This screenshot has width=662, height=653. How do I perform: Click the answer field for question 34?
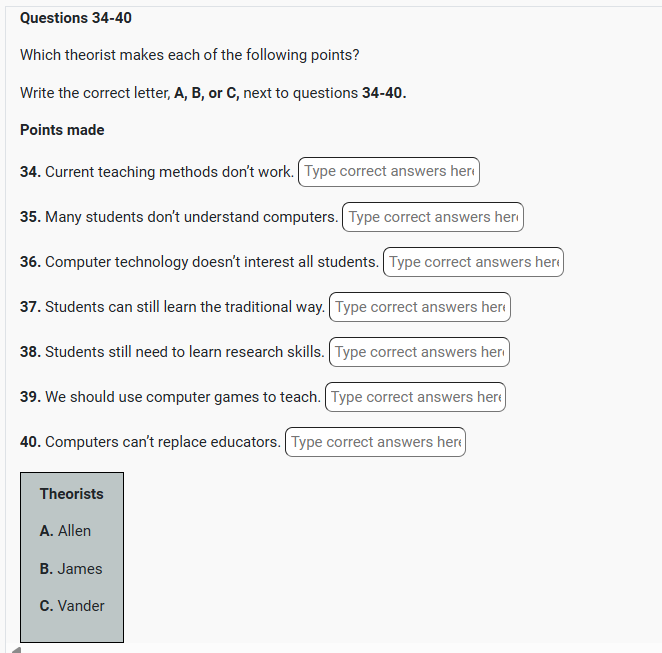389,172
